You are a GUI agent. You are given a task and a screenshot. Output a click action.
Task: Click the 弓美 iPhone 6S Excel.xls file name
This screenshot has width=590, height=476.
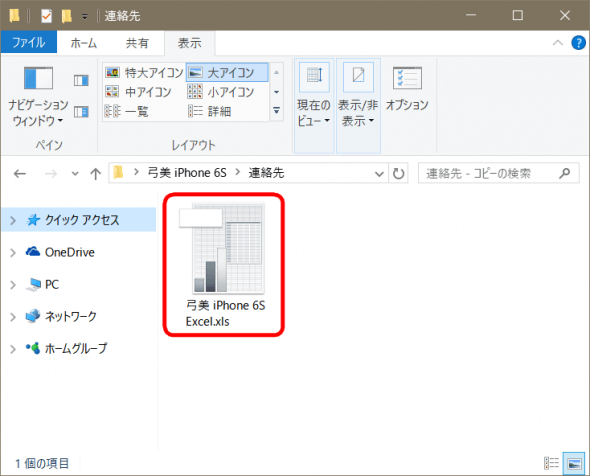(x=225, y=313)
